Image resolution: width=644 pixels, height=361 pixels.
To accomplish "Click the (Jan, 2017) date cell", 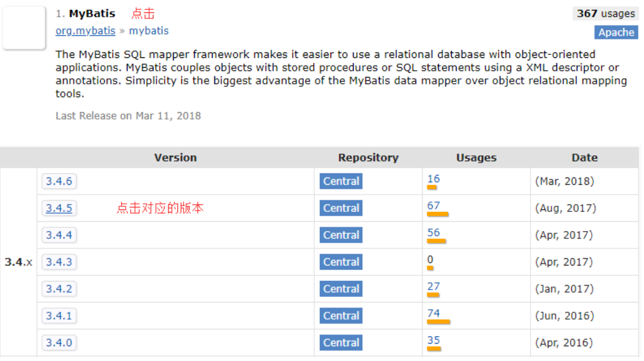I will click(565, 289).
